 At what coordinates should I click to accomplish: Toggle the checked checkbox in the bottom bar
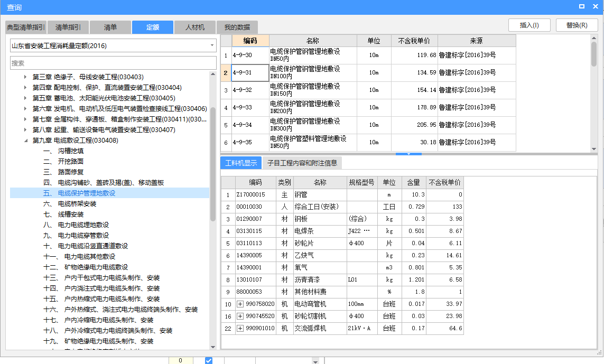click(x=208, y=360)
